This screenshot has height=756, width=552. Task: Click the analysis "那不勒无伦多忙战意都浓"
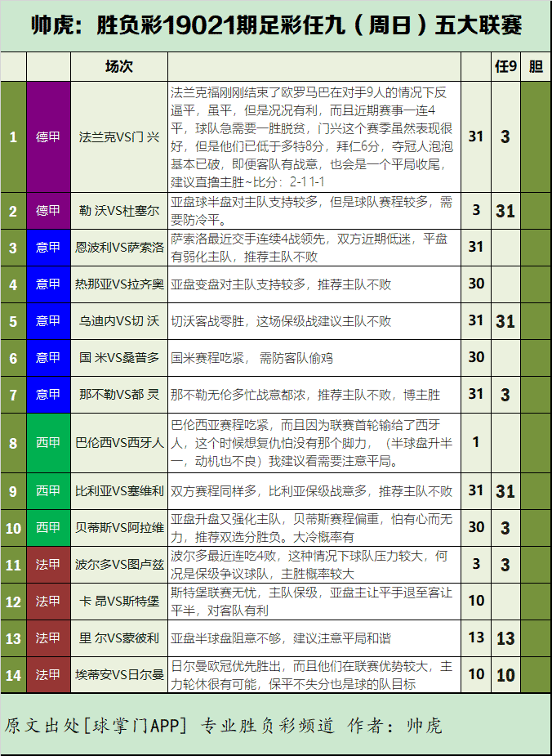click(x=314, y=395)
